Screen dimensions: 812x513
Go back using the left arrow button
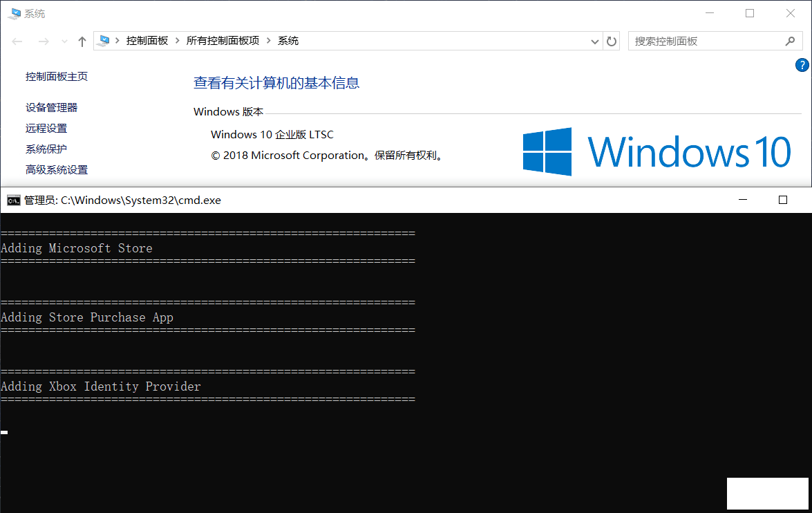pos(17,41)
